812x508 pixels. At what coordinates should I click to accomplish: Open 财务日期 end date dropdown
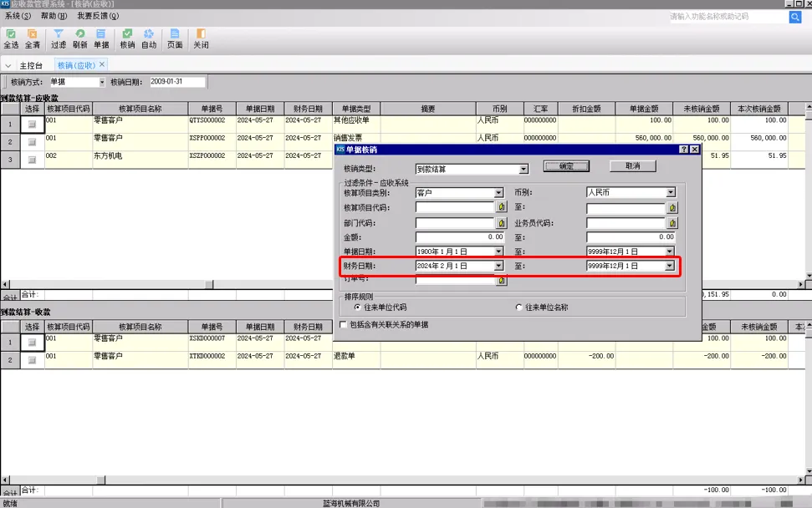pyautogui.click(x=670, y=266)
